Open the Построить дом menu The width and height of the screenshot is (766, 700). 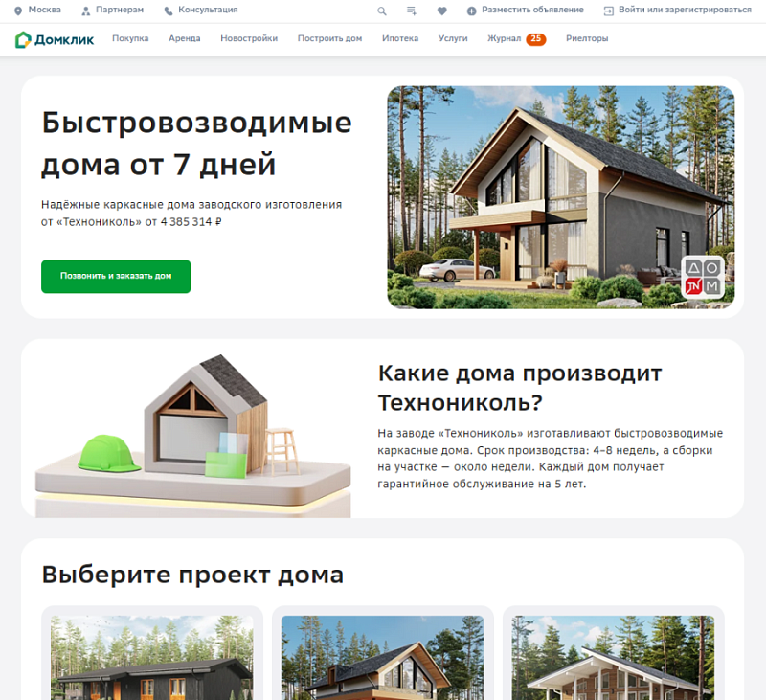(329, 38)
